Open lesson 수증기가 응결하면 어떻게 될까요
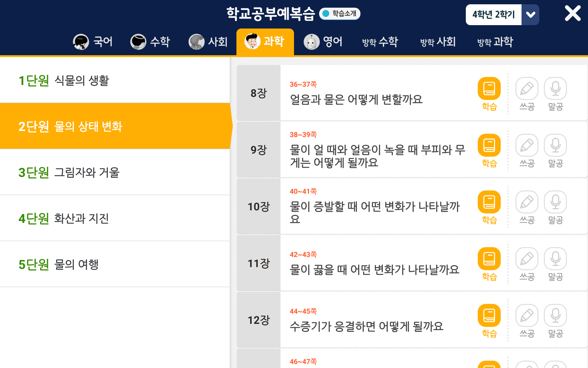This screenshot has height=368, width=588. tap(367, 326)
